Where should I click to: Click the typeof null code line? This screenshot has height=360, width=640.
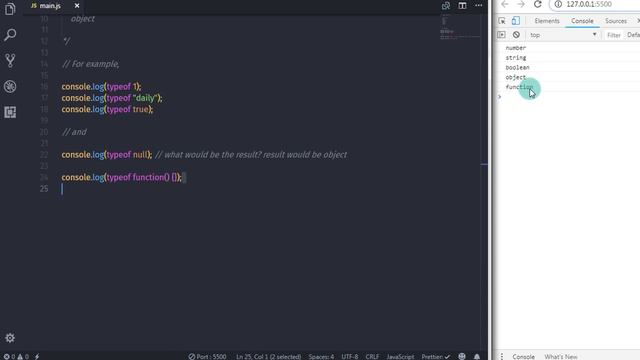[204, 155]
